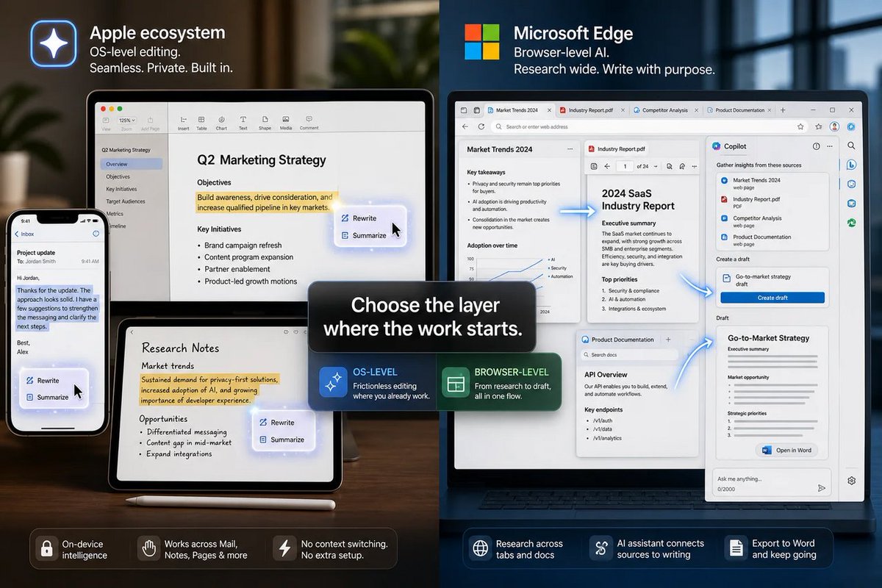Viewport: 882px width, 588px height.
Task: Tap the back chevron on the iPad notes
Action: [x=132, y=332]
